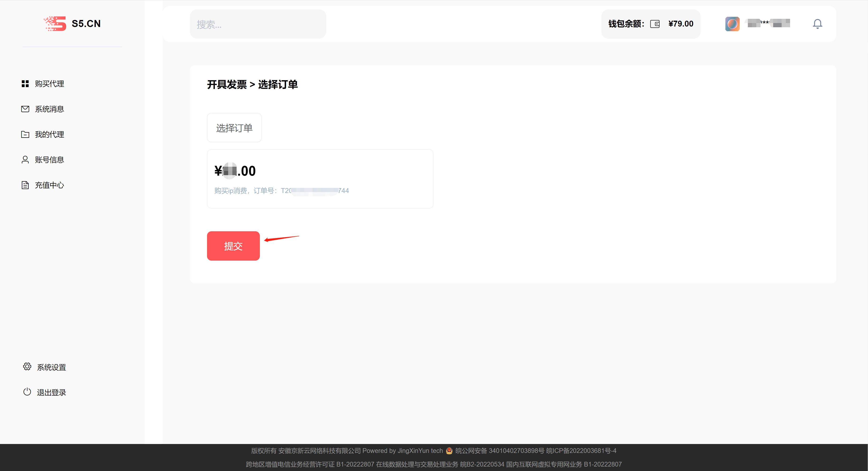Click the 退出登录 power icon
Screen dimensions: 868x471
tap(27, 392)
